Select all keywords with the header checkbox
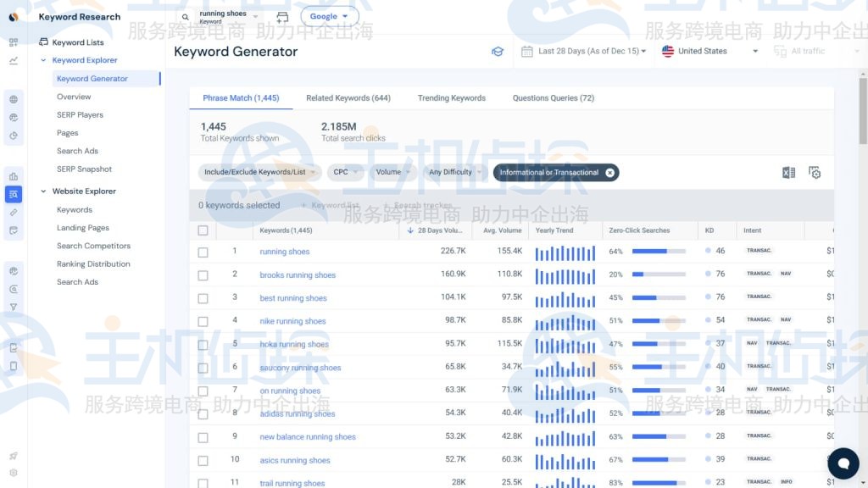Viewport: 868px width, 488px height. pos(203,230)
